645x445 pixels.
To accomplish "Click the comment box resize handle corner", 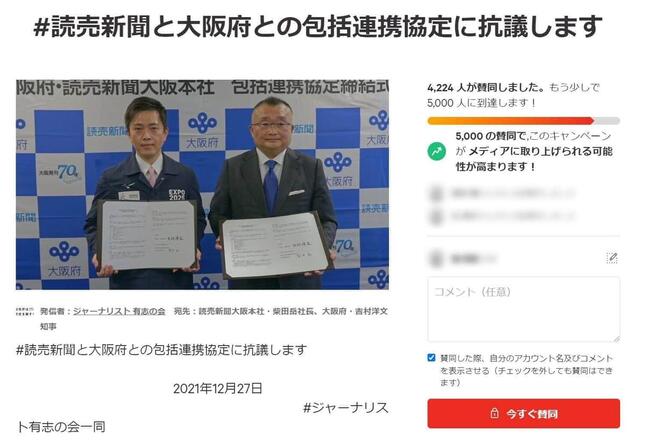I will [616, 338].
